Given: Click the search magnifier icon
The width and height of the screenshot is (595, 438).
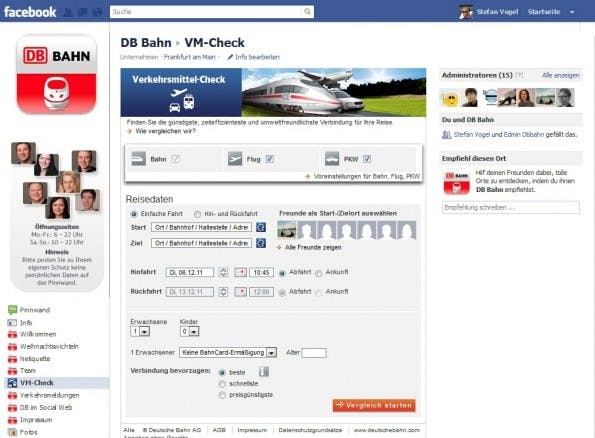Looking at the screenshot, I should (x=307, y=12).
